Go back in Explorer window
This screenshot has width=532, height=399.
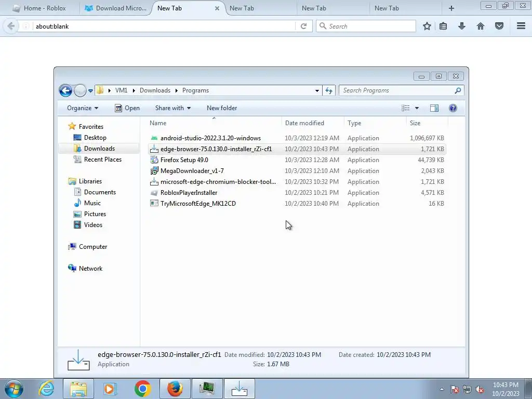[65, 90]
